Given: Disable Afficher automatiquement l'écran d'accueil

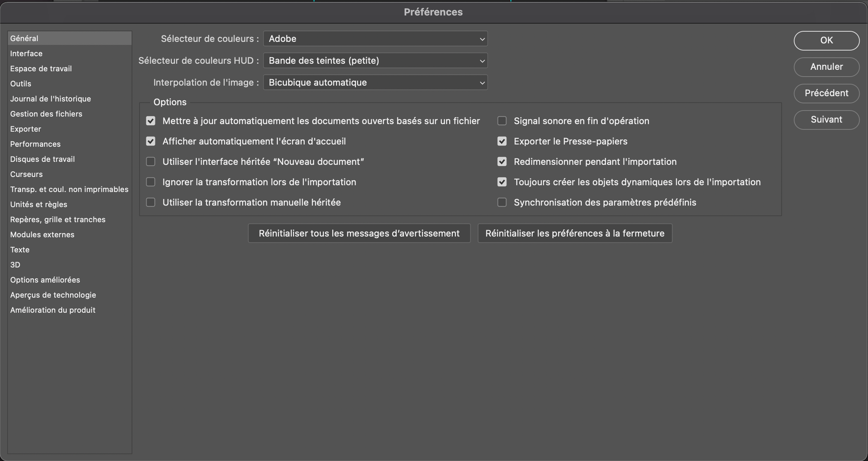Looking at the screenshot, I should click(151, 141).
